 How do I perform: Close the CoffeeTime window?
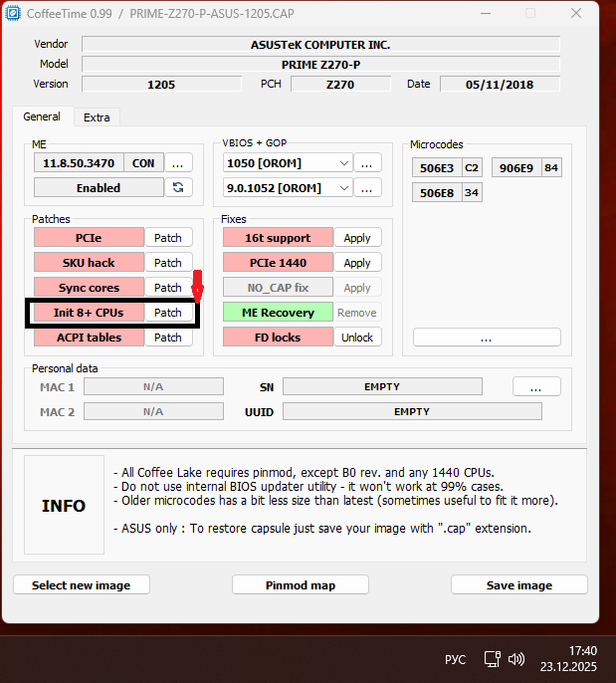(576, 13)
